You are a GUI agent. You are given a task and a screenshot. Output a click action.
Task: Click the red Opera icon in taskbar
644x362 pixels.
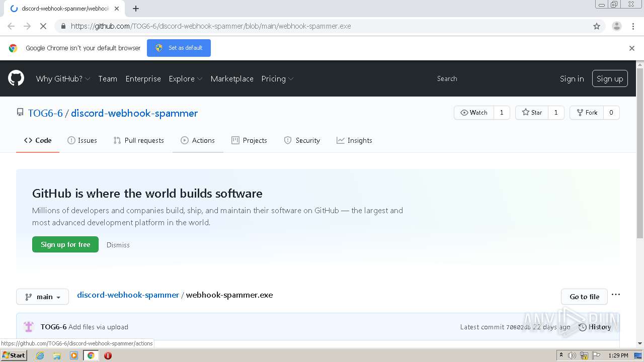click(108, 355)
